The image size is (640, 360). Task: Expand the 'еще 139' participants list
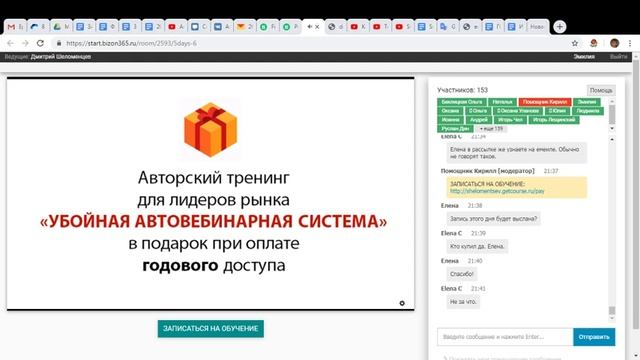pyautogui.click(x=491, y=129)
